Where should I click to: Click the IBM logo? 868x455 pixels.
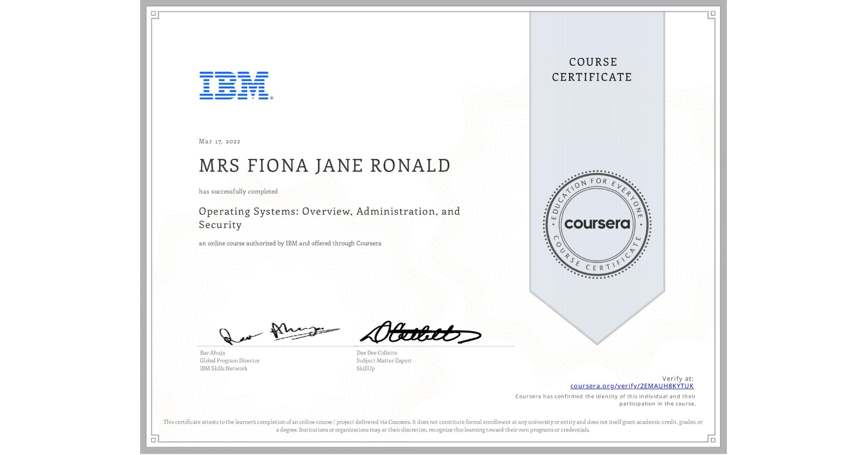click(233, 86)
